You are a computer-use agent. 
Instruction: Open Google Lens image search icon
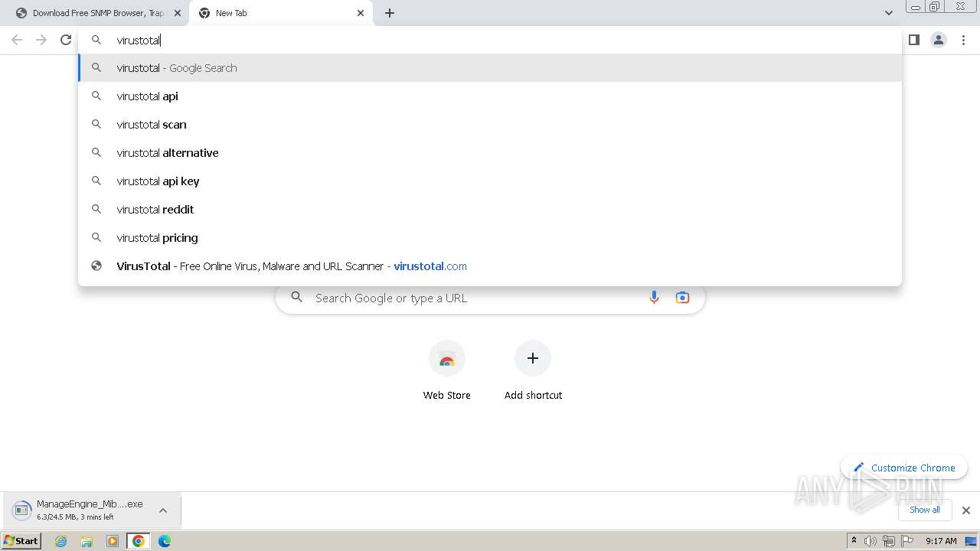tap(682, 298)
